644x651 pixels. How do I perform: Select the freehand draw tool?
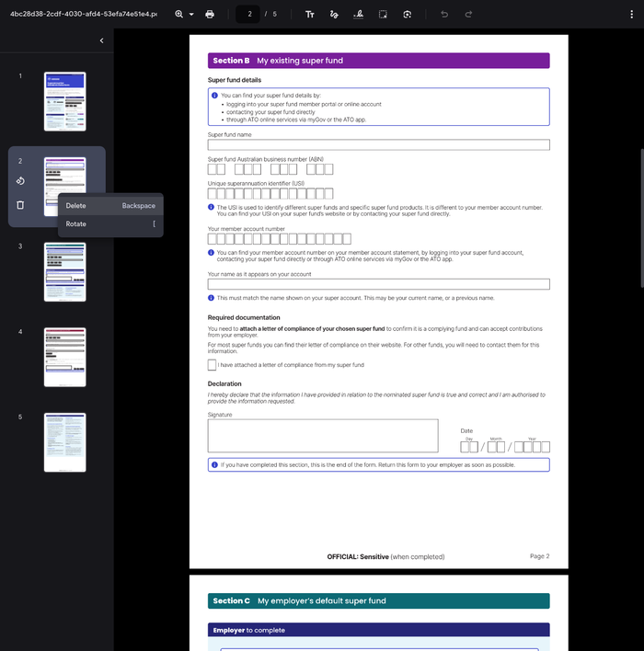pyautogui.click(x=334, y=15)
